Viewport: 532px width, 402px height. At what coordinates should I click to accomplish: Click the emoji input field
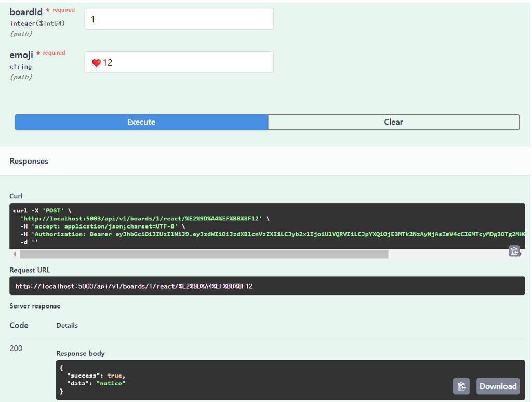click(179, 62)
